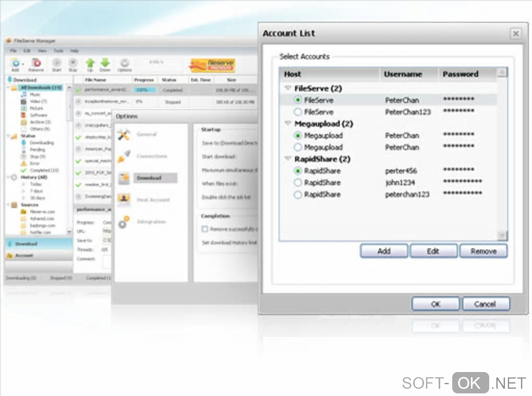This screenshot has height=396, width=532.
Task: Select RapidShare account john1234 radio button
Action: click(x=297, y=183)
